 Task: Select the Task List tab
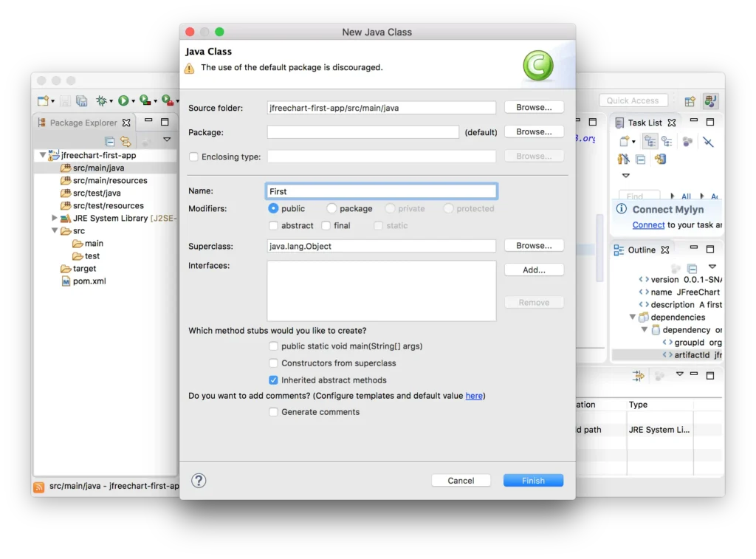click(x=645, y=123)
